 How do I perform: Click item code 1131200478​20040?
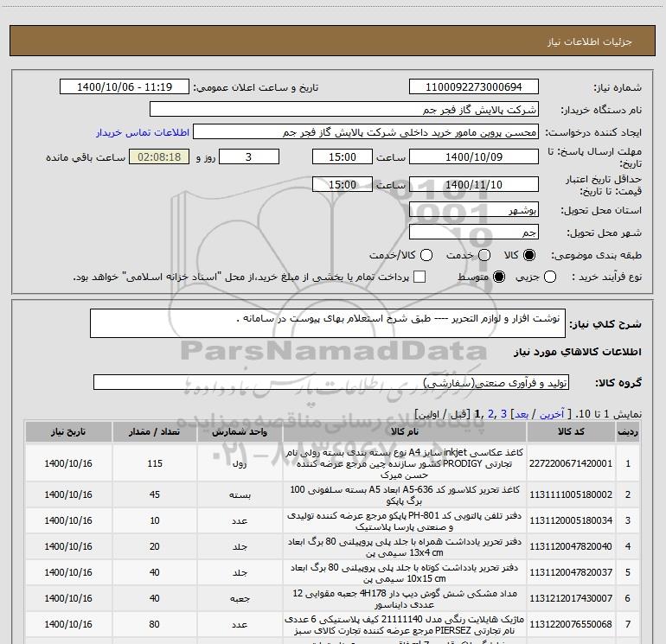tap(571, 546)
